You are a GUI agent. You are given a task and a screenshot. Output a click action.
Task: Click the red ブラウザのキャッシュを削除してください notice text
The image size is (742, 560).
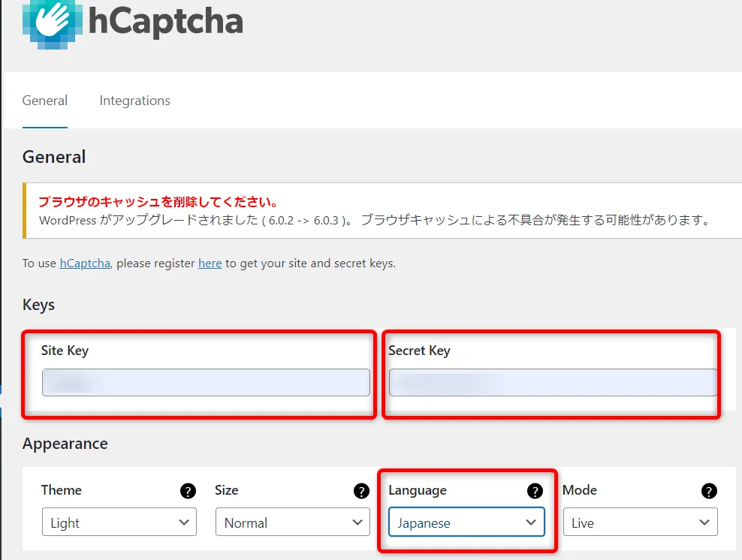158,202
